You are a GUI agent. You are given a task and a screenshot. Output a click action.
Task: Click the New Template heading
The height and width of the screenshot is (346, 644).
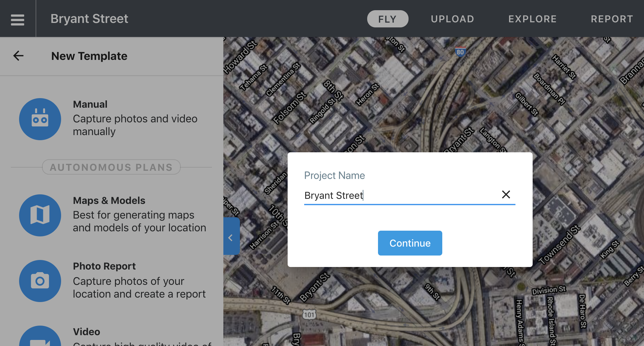point(89,56)
